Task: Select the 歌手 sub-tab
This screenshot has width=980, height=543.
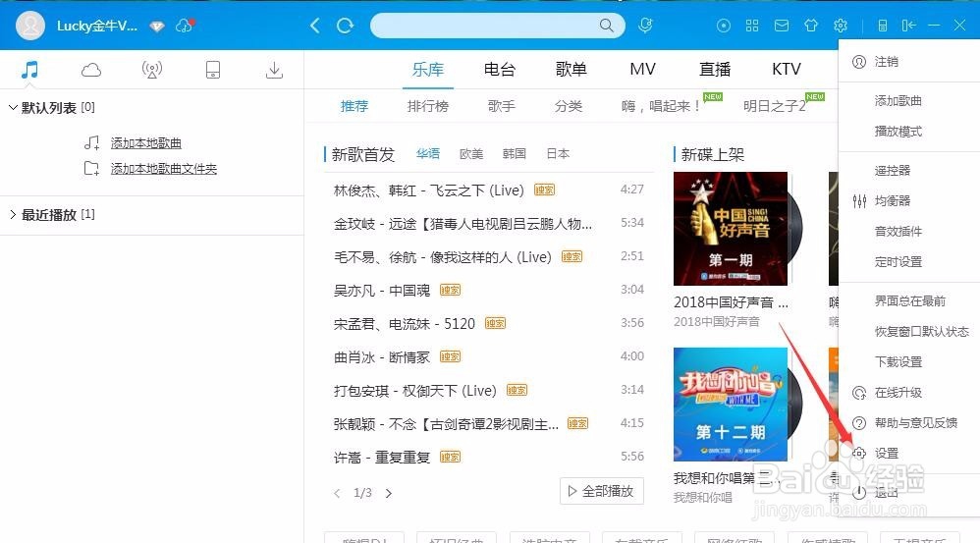Action: coord(501,106)
